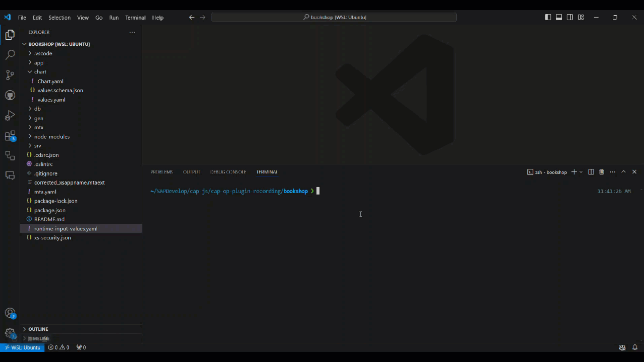Open the Help menu
This screenshot has height=362, width=644.
coord(158,17)
